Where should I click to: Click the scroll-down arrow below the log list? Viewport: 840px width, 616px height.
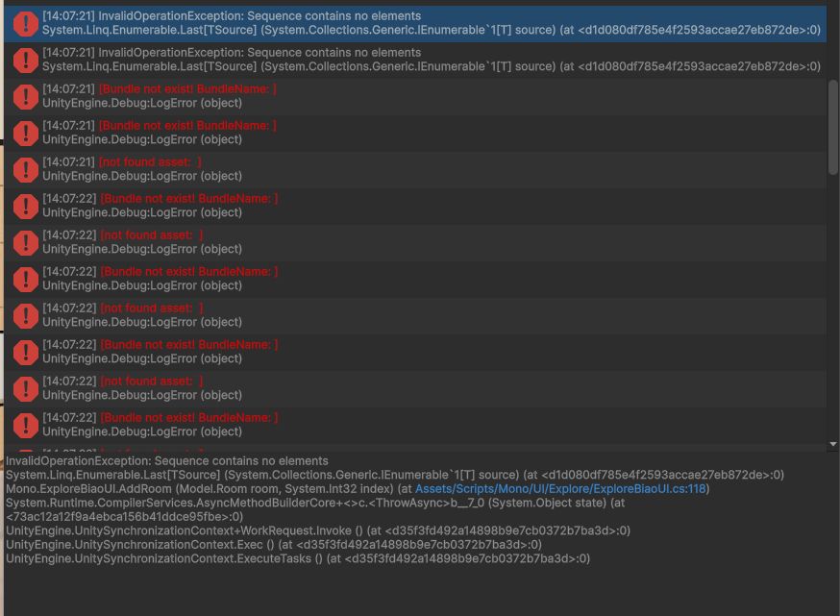[x=833, y=444]
